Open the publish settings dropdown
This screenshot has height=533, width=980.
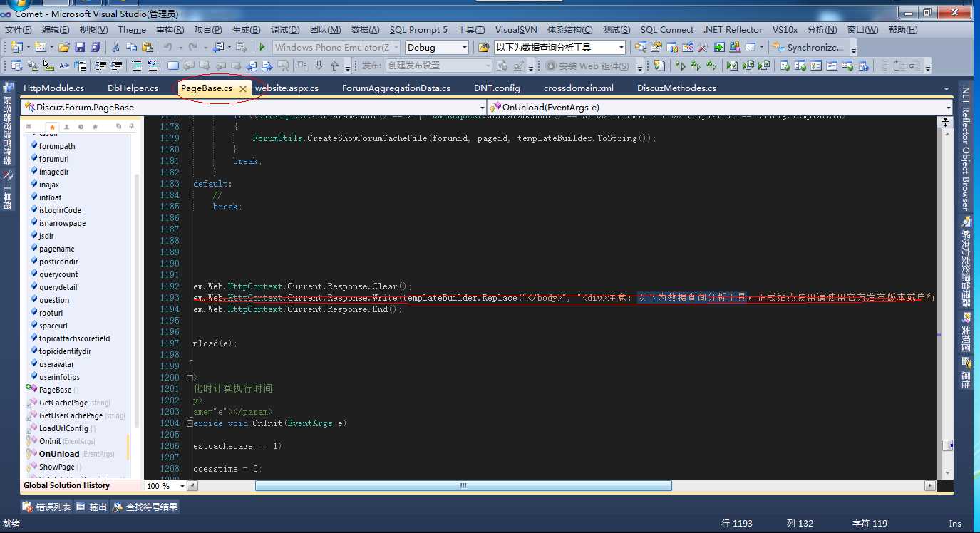pos(488,66)
